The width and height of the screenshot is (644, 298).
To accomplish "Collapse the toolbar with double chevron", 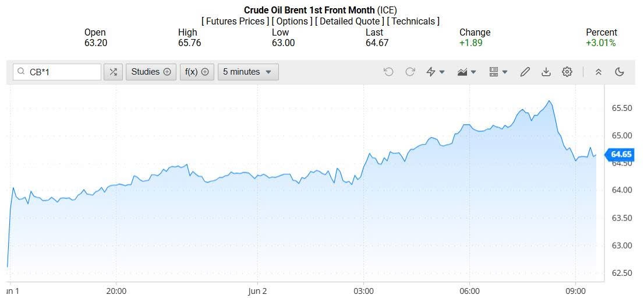I will [598, 72].
